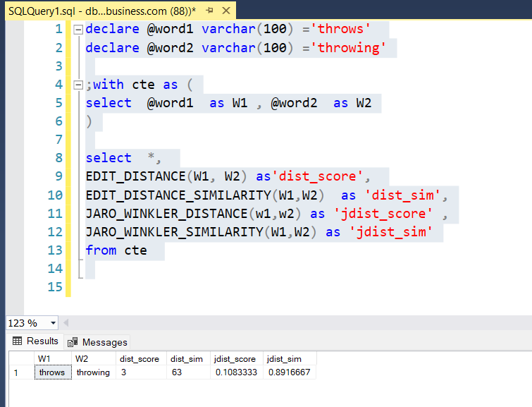Pin the SQLQuery1.sql tab
The width and height of the screenshot is (532, 407).
(x=210, y=11)
